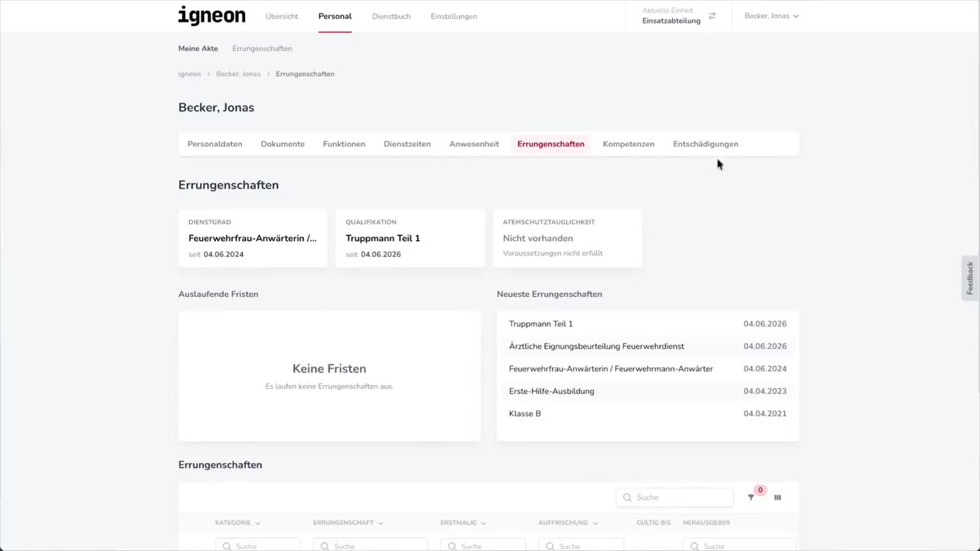The image size is (980, 551).
Task: Open the Dienstbuch menu
Action: click(391, 16)
